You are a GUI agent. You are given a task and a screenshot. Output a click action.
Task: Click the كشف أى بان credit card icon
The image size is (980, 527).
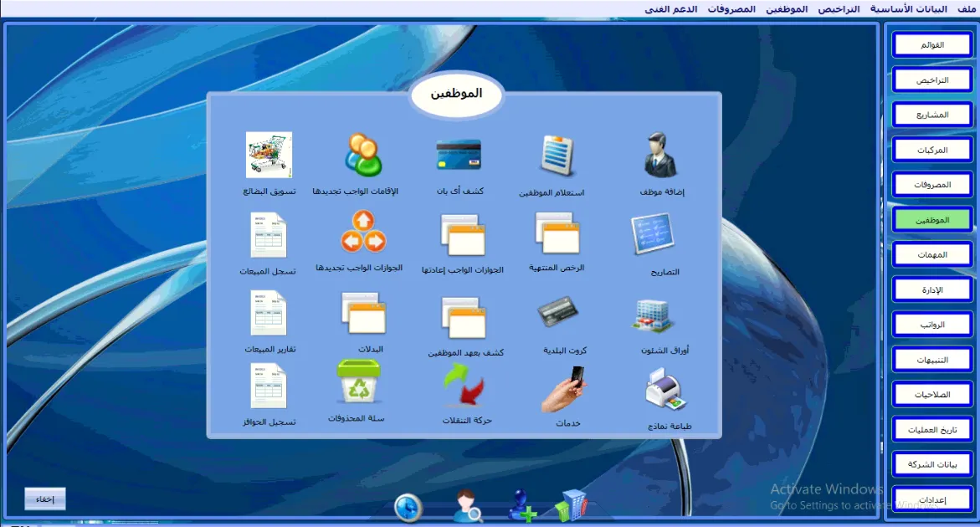point(459,155)
